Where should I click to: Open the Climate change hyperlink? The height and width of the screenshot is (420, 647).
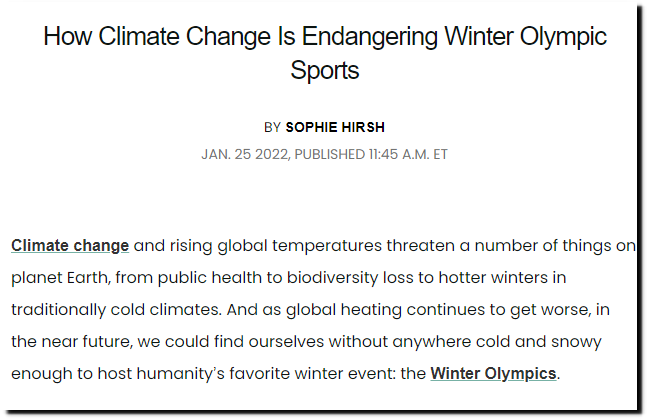pyautogui.click(x=70, y=246)
